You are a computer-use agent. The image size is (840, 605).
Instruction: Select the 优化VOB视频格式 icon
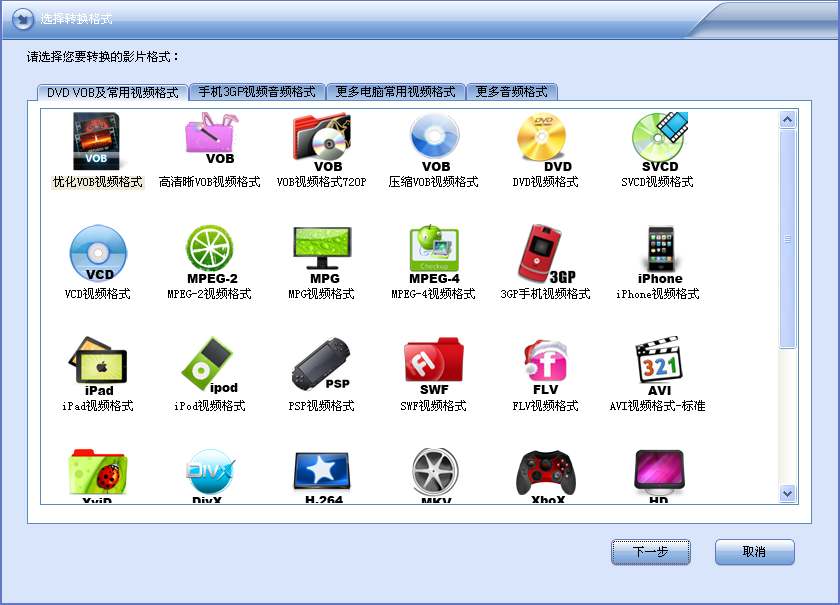pyautogui.click(x=97, y=141)
